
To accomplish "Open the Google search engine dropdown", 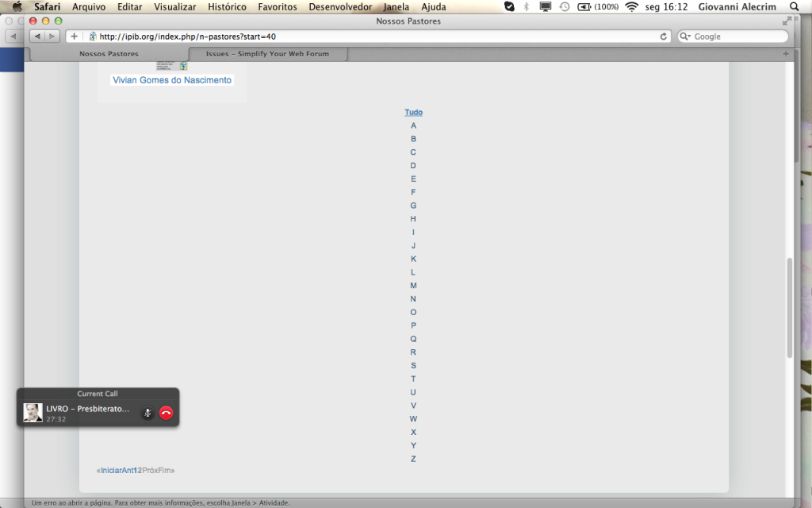I will tap(686, 37).
